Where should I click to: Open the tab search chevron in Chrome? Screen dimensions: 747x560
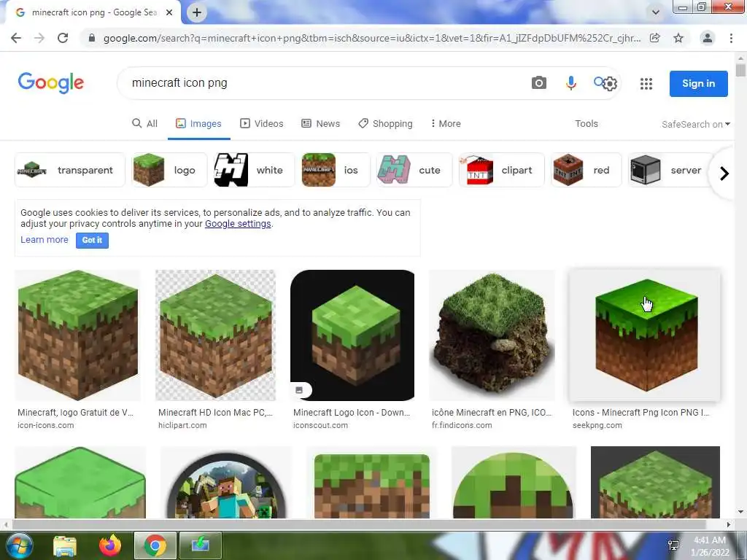coord(656,12)
